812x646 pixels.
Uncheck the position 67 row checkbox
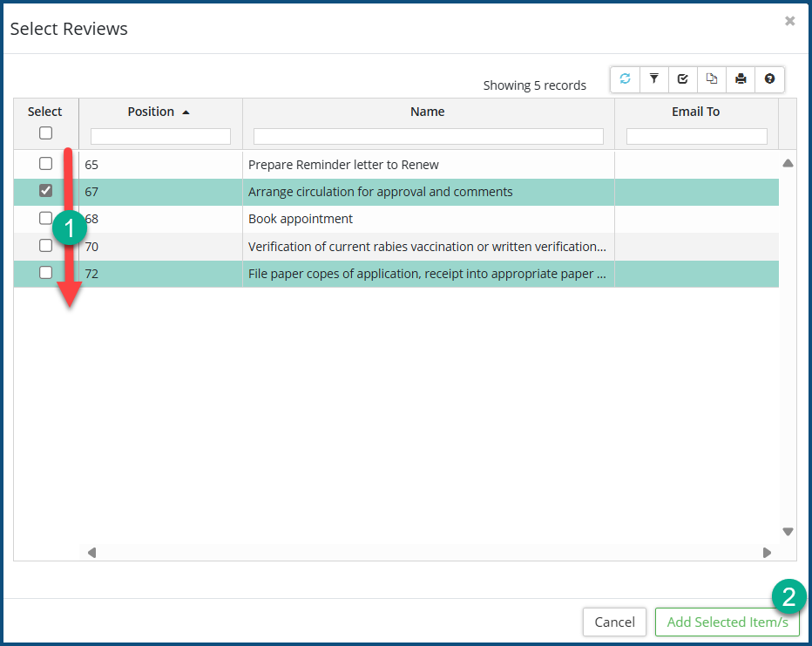click(x=46, y=191)
